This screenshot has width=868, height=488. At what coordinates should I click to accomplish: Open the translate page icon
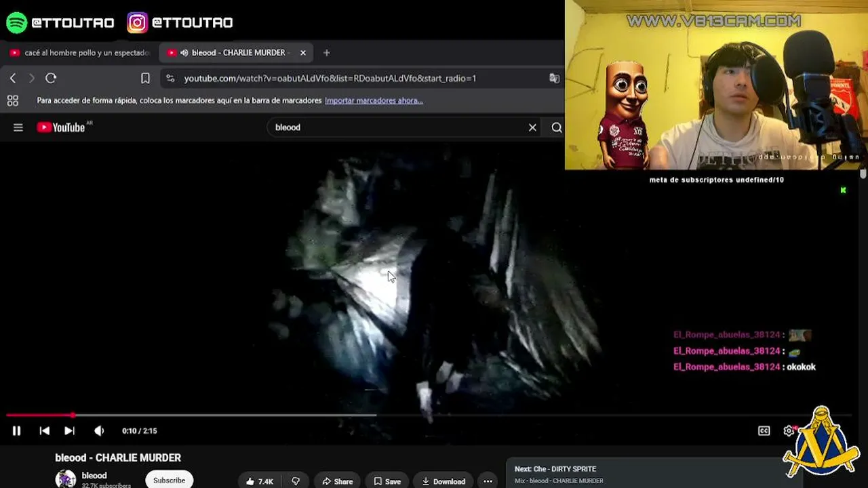coord(554,78)
